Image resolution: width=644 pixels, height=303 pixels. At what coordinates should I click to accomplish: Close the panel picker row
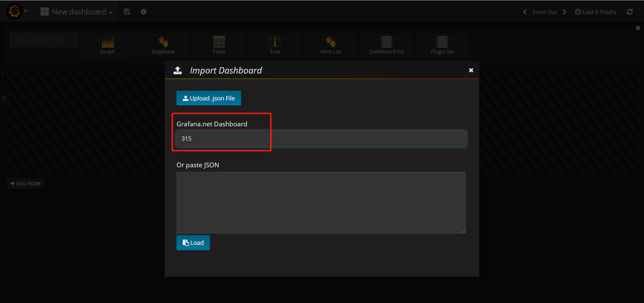point(638,28)
